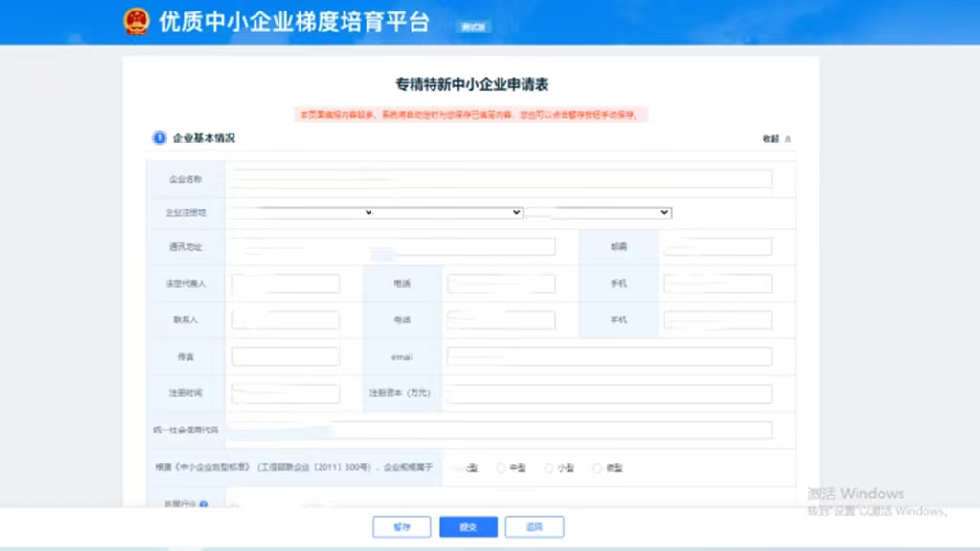The height and width of the screenshot is (551, 980).
Task: Choose the 微型 enterprise size radio button
Action: tap(597, 468)
